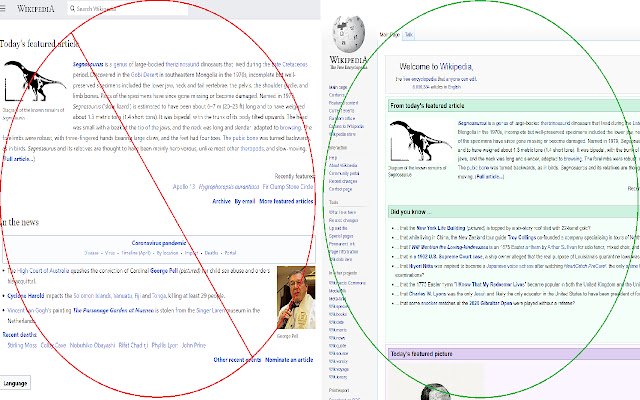The width and height of the screenshot is (640, 400).
Task: Open Recent changes sidebar link
Action: click(x=343, y=181)
